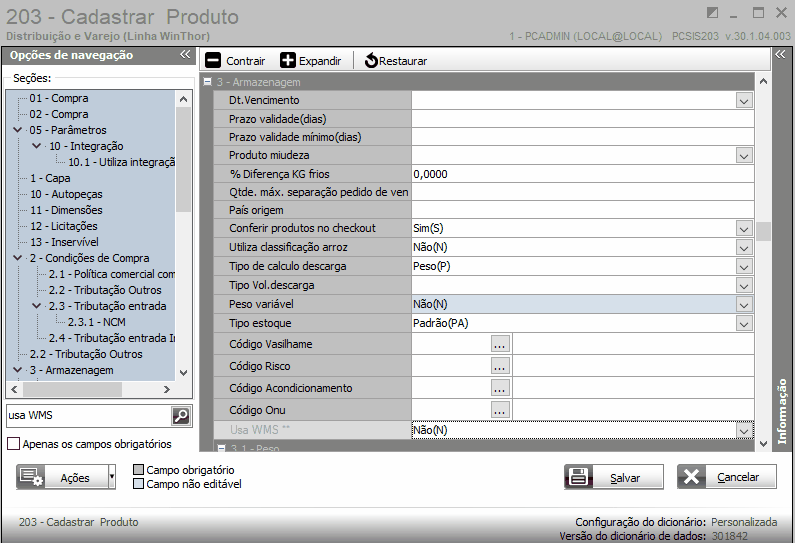Click the window restore-down icon in title bar
This screenshot has height=543, width=795.
[712, 13]
